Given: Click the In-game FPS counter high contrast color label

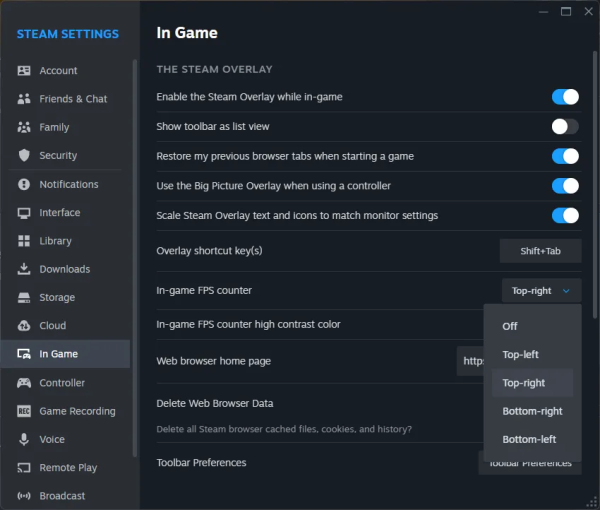Looking at the screenshot, I should coord(248,324).
